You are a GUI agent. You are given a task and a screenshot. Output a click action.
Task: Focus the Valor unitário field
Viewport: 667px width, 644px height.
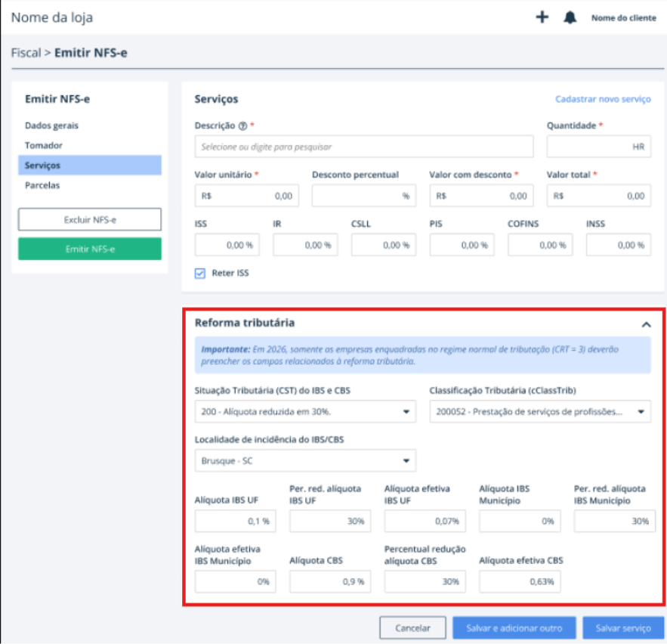tap(247, 196)
